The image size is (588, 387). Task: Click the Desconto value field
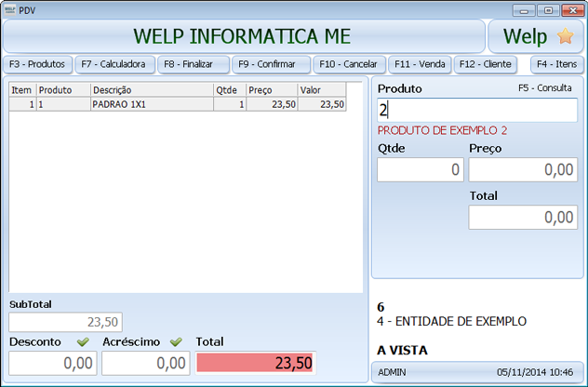click(53, 363)
